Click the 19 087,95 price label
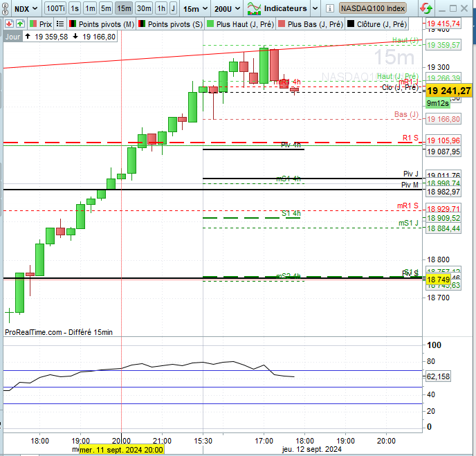 pos(443,151)
